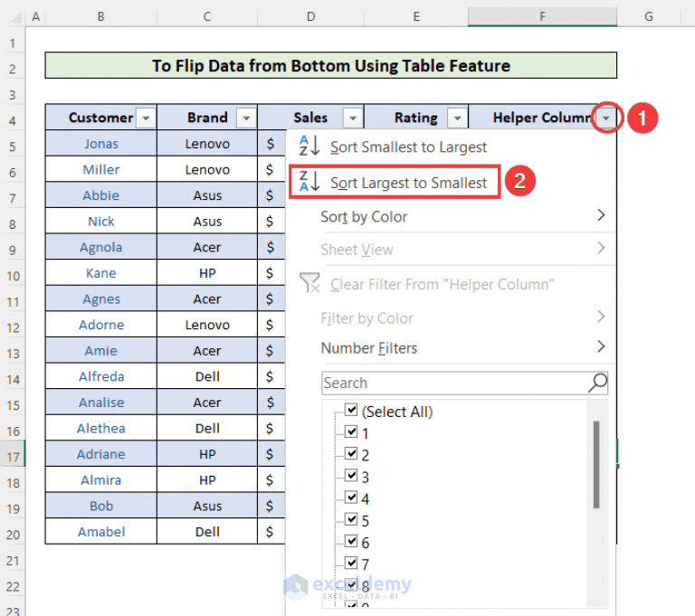Expand the Filter by Color submenu arrow
Screen dimensions: 695x616
601,317
